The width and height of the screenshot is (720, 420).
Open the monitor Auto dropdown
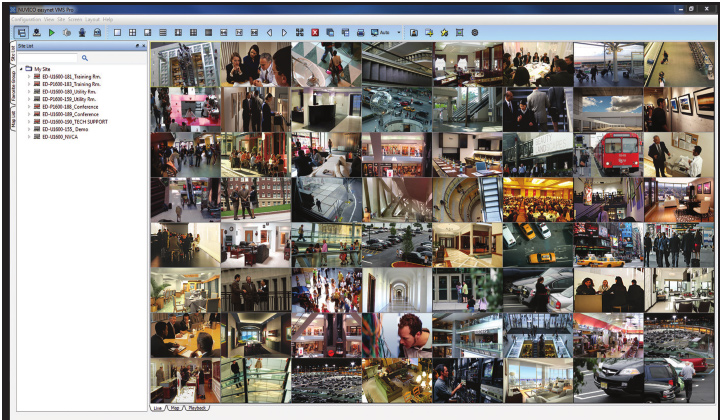pos(398,32)
